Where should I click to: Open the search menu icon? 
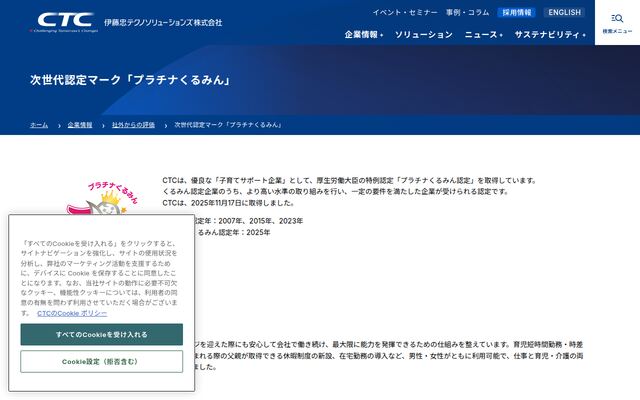point(617,22)
